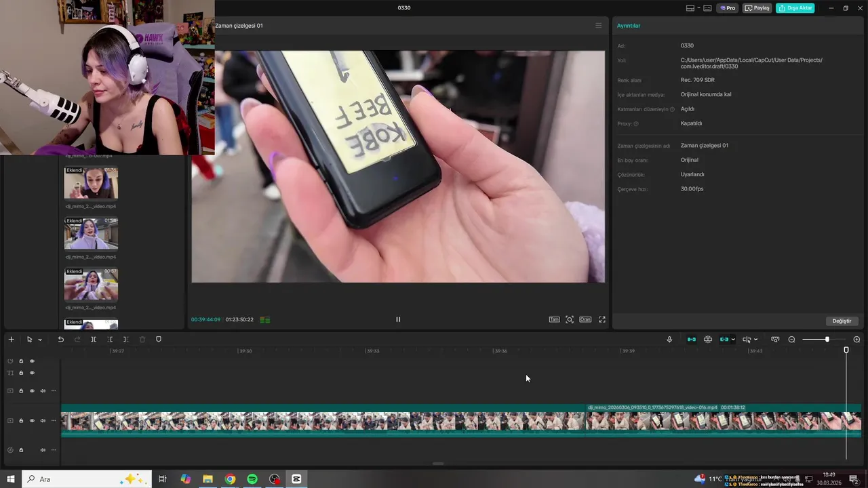
Task: Mute the main video track audio
Action: (x=43, y=421)
